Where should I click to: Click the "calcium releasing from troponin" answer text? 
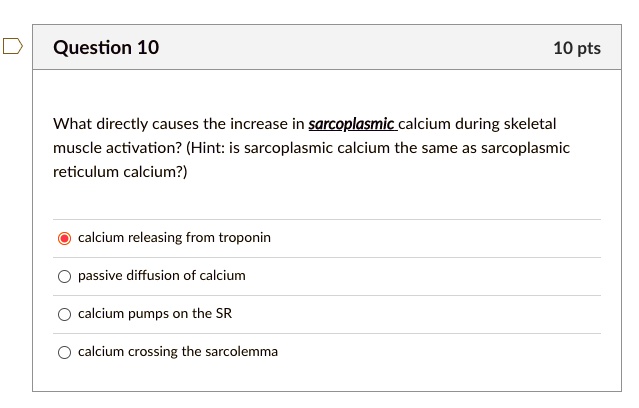[x=174, y=238]
